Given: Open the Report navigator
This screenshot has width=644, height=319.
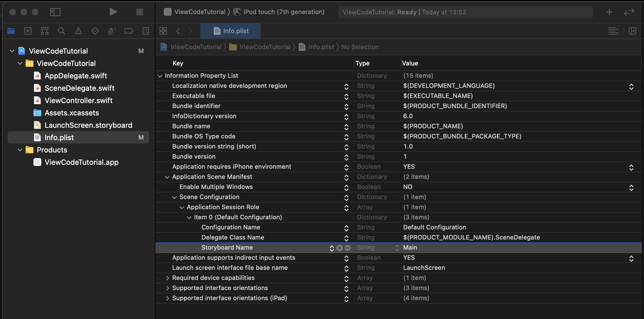Looking at the screenshot, I should click(146, 31).
